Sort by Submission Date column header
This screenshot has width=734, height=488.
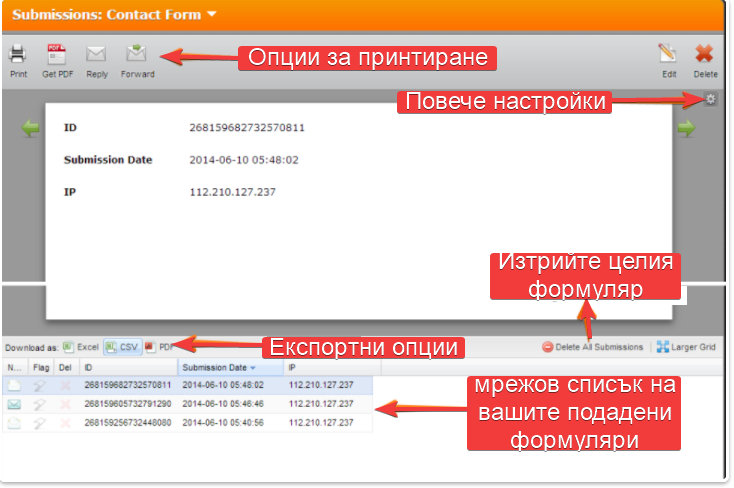coord(230,368)
